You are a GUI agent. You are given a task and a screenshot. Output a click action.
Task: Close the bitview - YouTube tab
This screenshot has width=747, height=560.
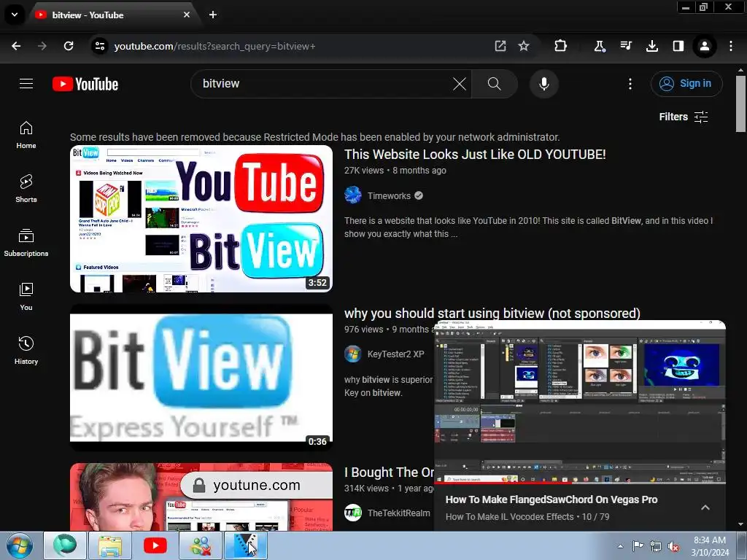pos(187,15)
